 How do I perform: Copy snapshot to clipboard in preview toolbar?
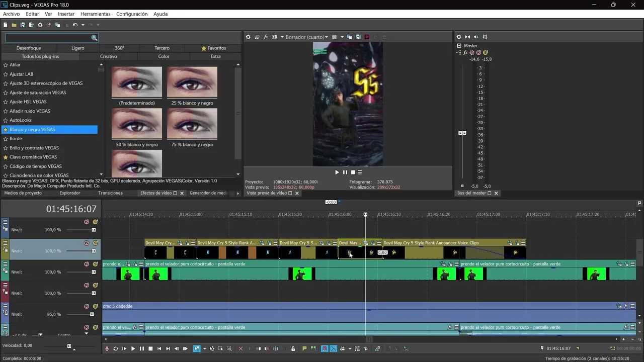tap(349, 37)
